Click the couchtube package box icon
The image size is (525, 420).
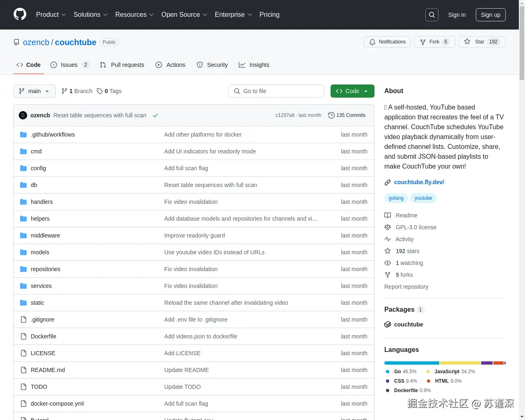pos(388,324)
